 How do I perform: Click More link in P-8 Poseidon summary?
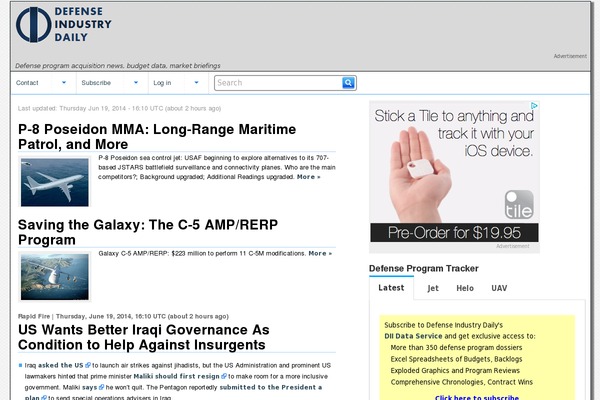(308, 177)
